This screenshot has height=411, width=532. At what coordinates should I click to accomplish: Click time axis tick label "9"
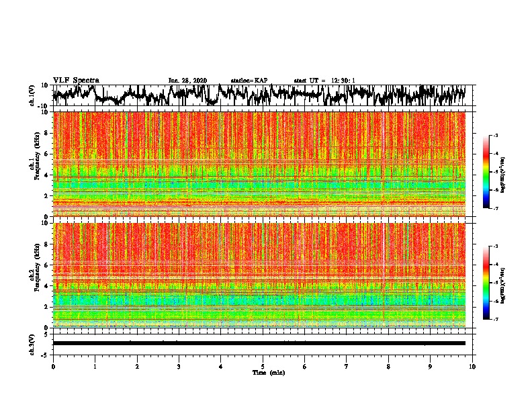430,367
